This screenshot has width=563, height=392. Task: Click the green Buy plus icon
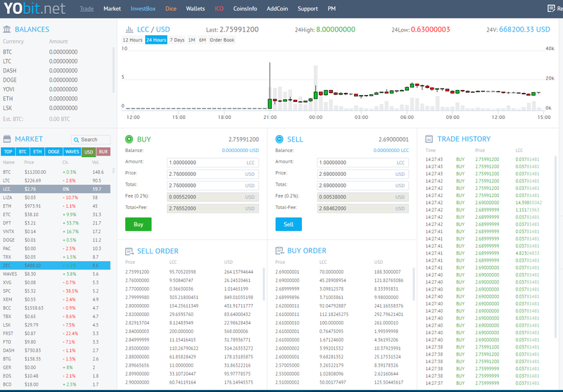129,139
